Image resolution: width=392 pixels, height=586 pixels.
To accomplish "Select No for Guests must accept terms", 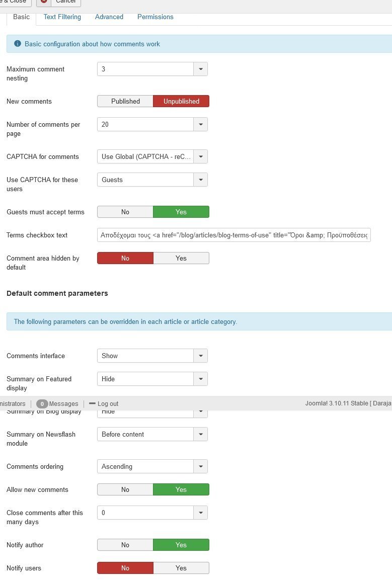I will coord(125,212).
